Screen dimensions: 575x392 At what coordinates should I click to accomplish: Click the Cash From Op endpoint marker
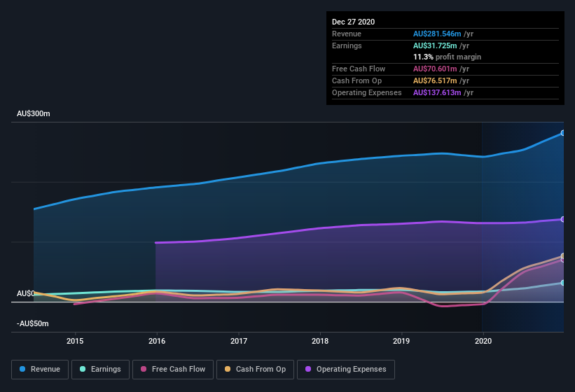562,256
